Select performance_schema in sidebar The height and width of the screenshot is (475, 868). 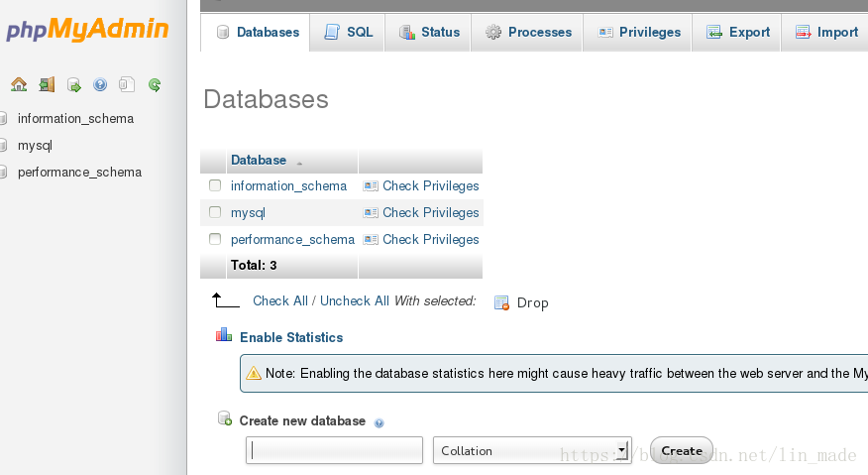pos(79,173)
